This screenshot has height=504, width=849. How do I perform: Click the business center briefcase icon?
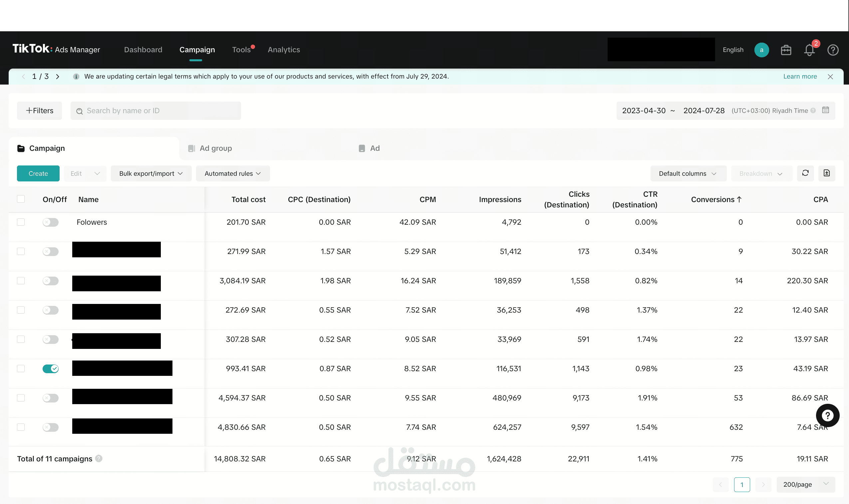(786, 50)
